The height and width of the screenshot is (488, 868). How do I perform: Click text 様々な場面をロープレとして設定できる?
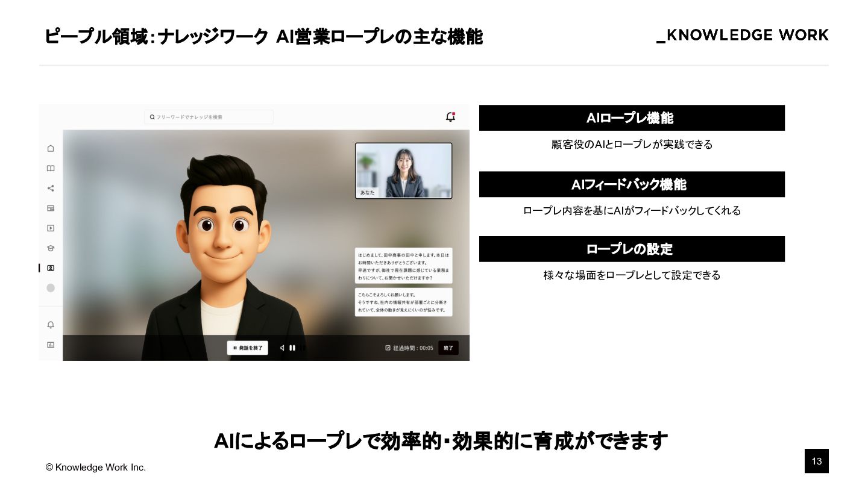click(632, 275)
